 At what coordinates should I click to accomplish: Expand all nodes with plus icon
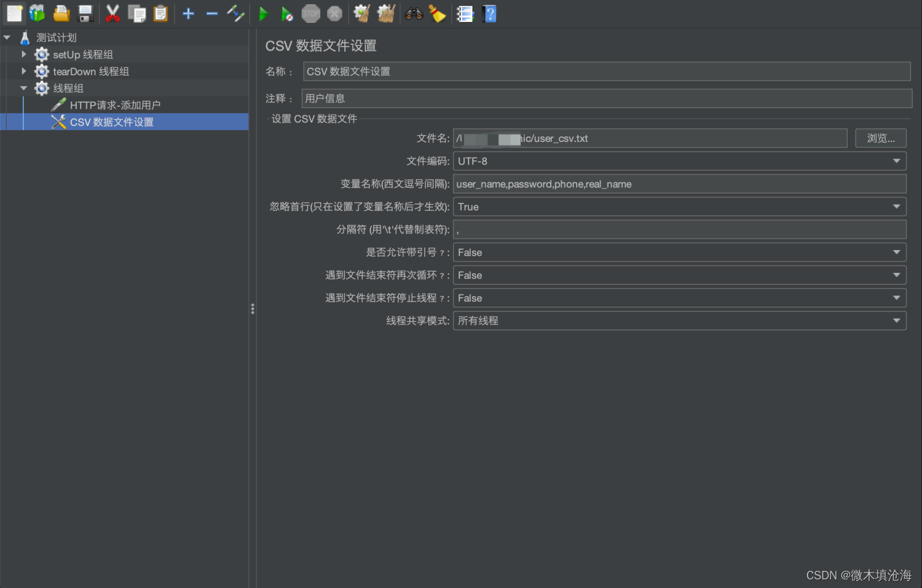pos(188,14)
